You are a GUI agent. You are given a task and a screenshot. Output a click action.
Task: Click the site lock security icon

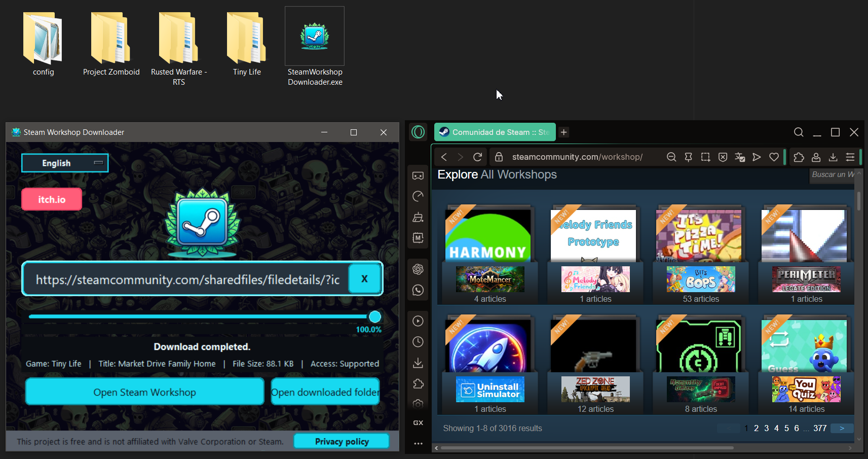pos(499,157)
